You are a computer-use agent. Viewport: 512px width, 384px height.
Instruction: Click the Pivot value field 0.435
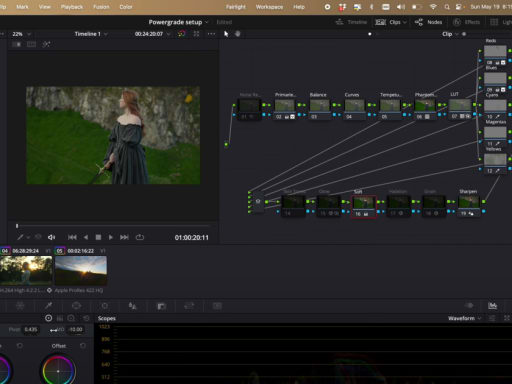click(x=31, y=329)
